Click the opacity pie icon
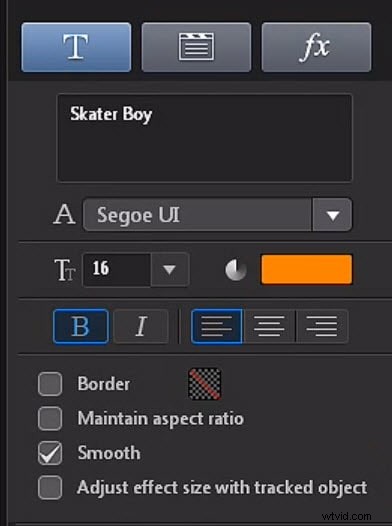 click(236, 269)
